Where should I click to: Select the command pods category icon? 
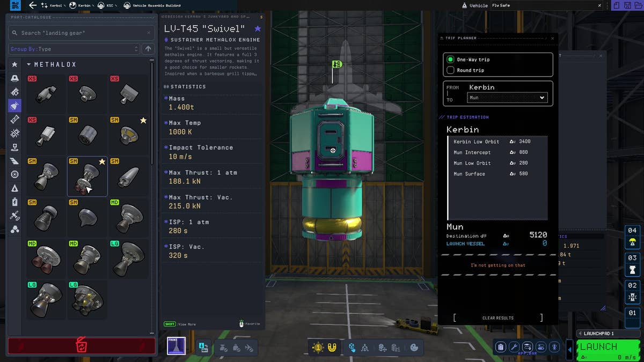[14, 78]
